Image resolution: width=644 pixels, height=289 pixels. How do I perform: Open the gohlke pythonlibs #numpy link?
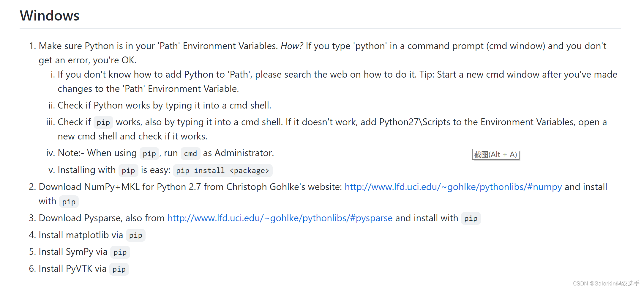[453, 187]
